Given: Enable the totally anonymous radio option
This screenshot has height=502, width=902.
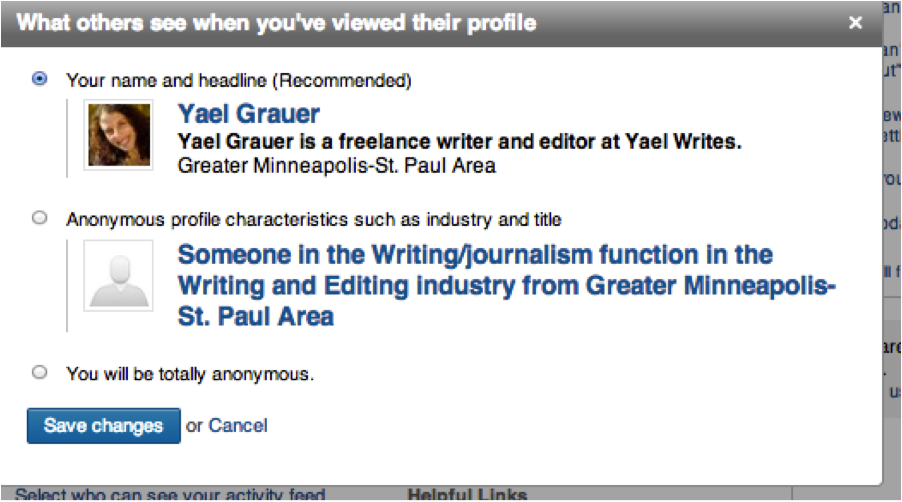Looking at the screenshot, I should (x=40, y=373).
